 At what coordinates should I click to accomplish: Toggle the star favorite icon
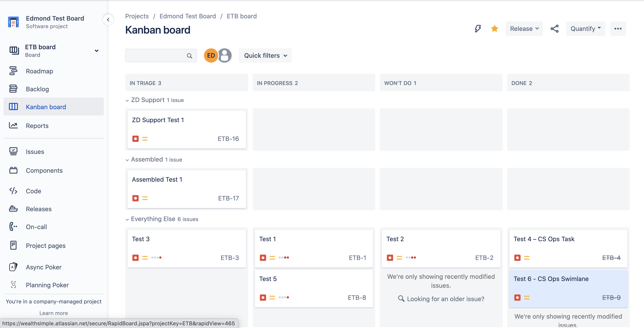(494, 28)
